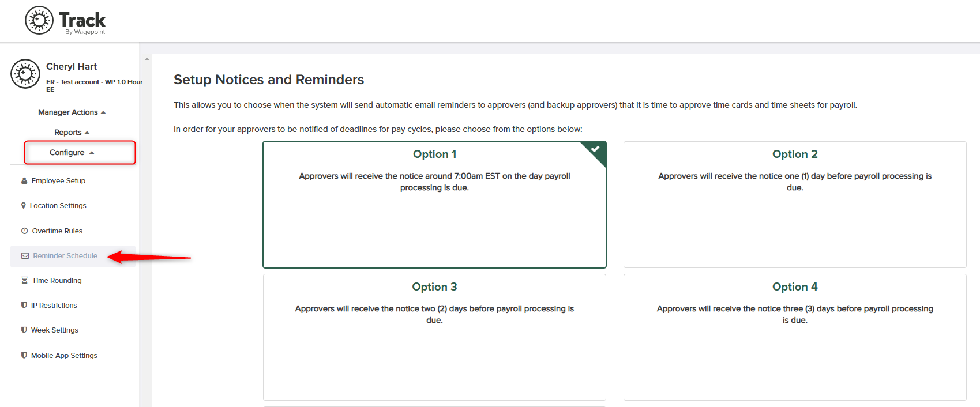Click the Week Settings shield icon
Viewport: 980px width, 407px height.
click(x=24, y=330)
